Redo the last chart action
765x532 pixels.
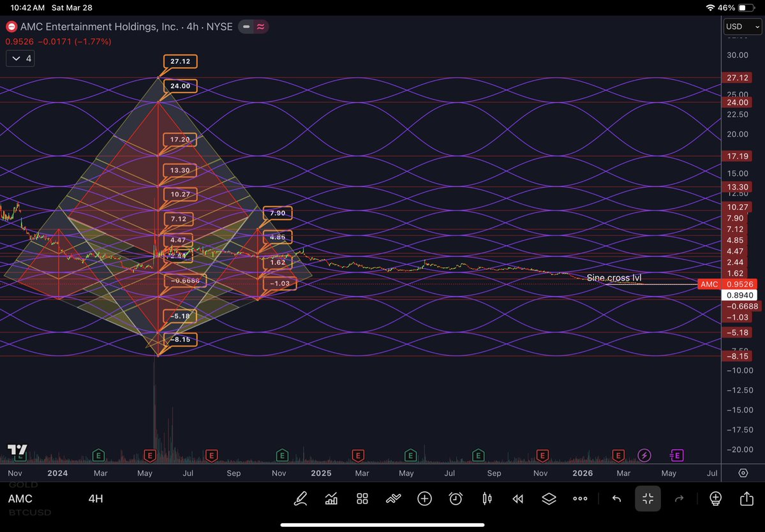tap(679, 498)
